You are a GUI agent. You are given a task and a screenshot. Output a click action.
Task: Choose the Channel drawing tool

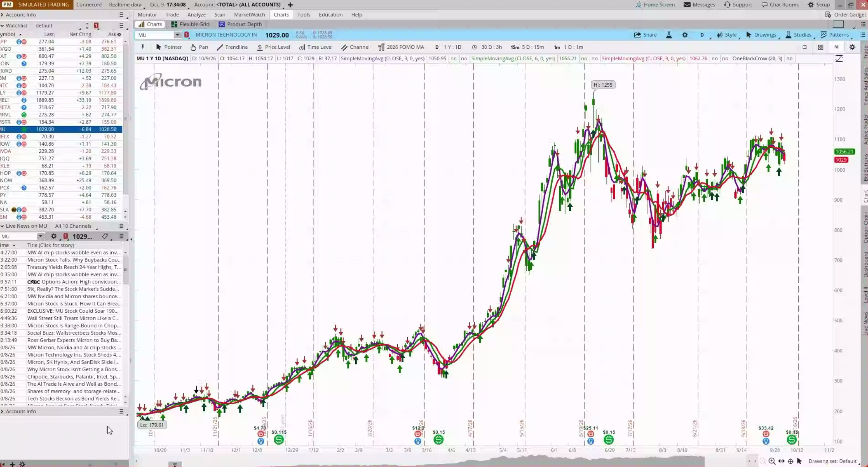click(355, 47)
